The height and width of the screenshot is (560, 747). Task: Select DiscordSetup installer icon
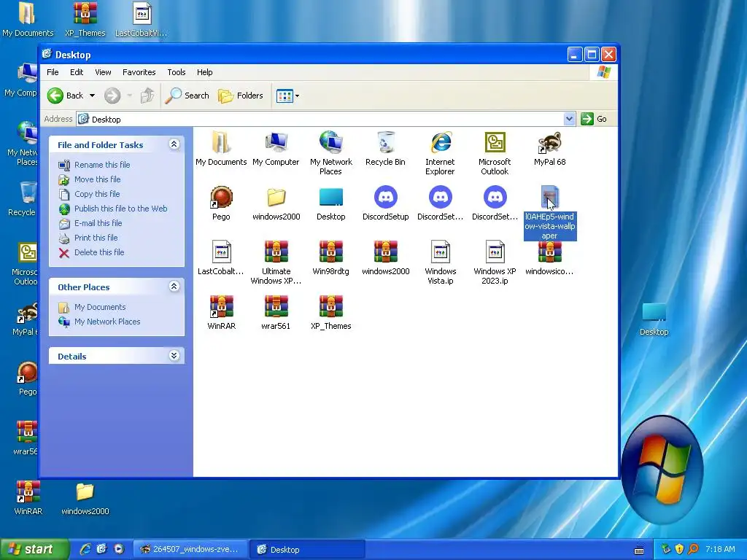pos(385,197)
